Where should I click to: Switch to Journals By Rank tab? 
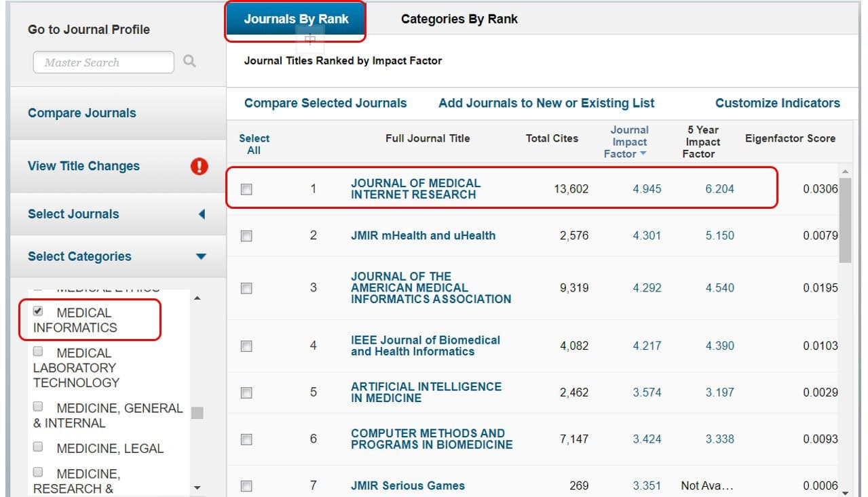[296, 19]
